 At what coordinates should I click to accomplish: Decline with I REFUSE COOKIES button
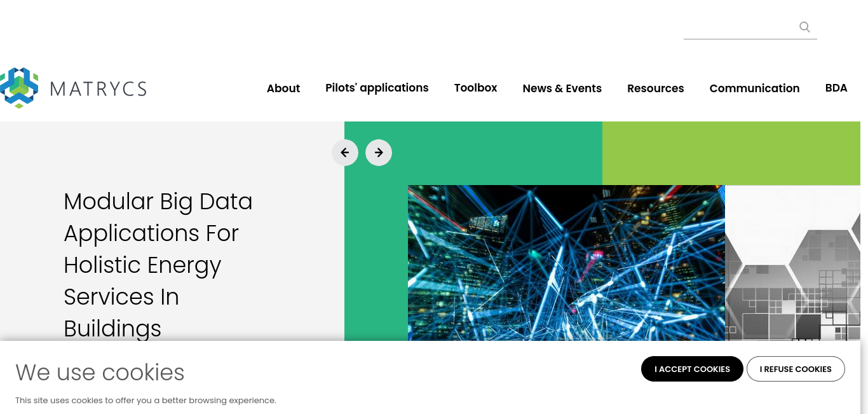(796, 369)
